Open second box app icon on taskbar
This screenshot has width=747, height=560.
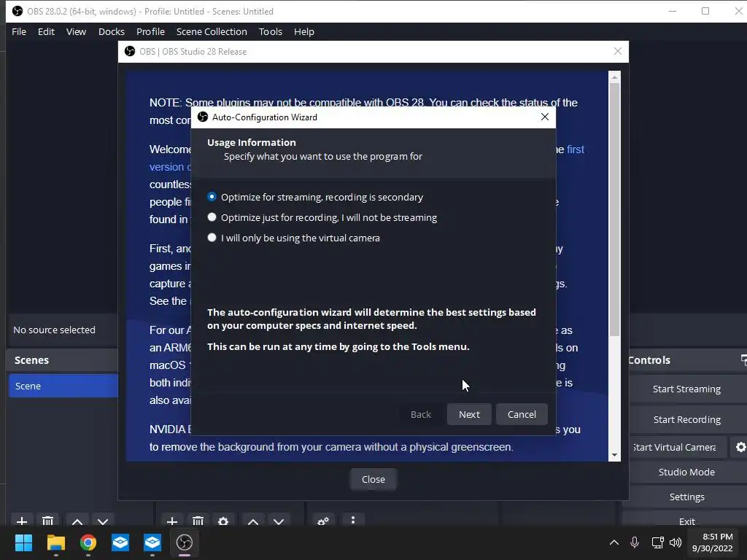click(152, 542)
